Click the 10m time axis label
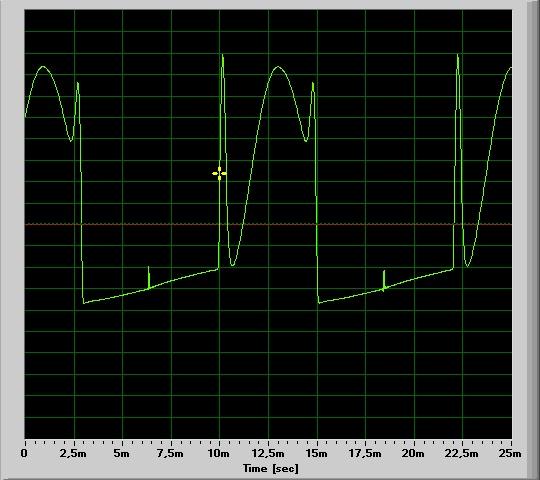The height and width of the screenshot is (480, 540). pos(218,453)
